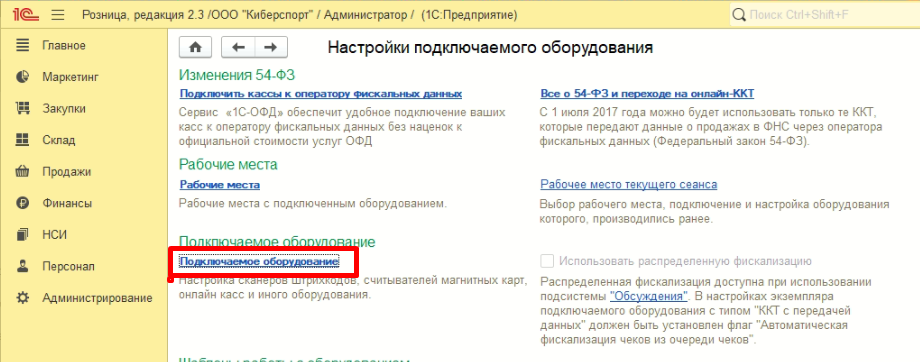920x362 pixels.
Task: Open the Маркетинг section
Action: pos(70,77)
